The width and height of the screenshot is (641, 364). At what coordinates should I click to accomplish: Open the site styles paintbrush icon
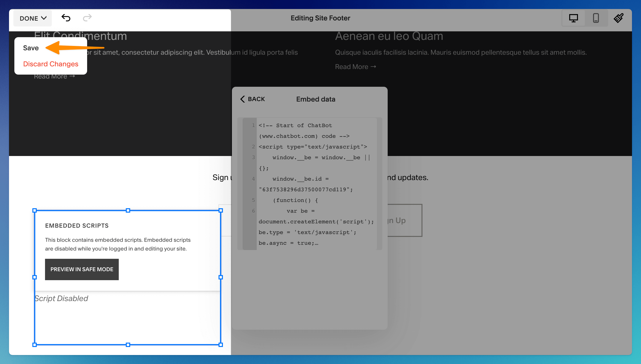click(x=618, y=18)
